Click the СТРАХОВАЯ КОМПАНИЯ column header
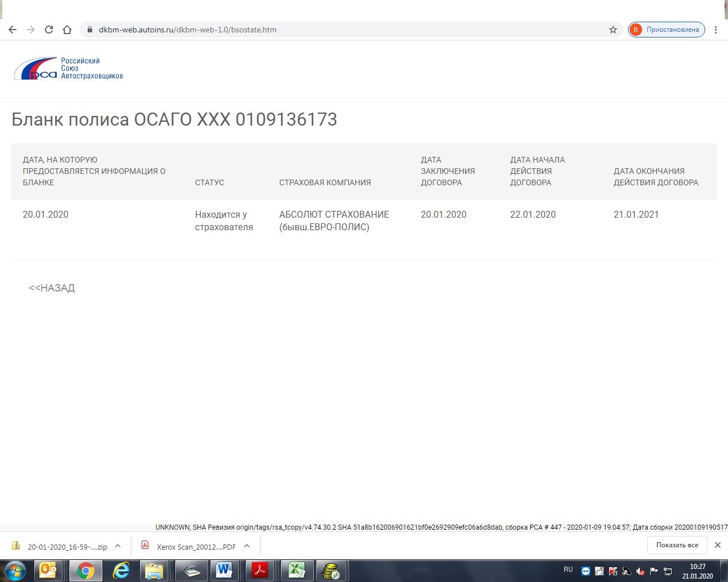 (x=325, y=182)
